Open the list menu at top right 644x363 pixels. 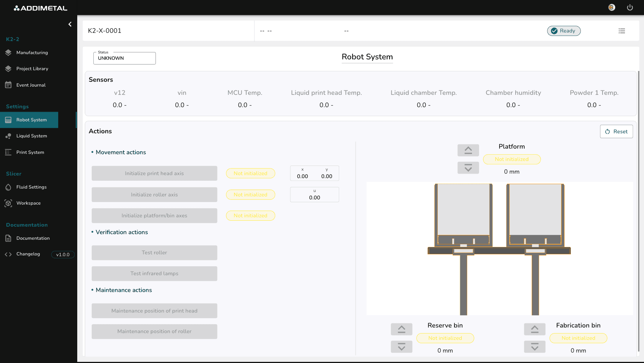coord(622,31)
